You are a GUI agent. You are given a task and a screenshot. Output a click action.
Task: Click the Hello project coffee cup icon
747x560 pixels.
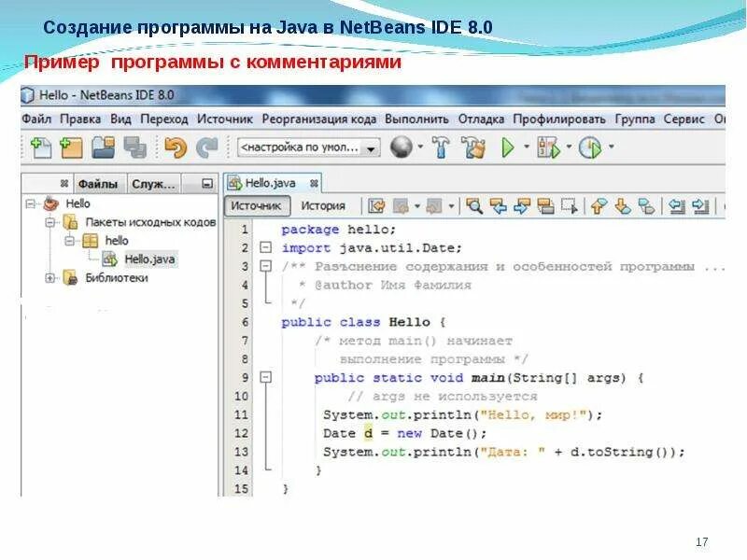(50, 203)
